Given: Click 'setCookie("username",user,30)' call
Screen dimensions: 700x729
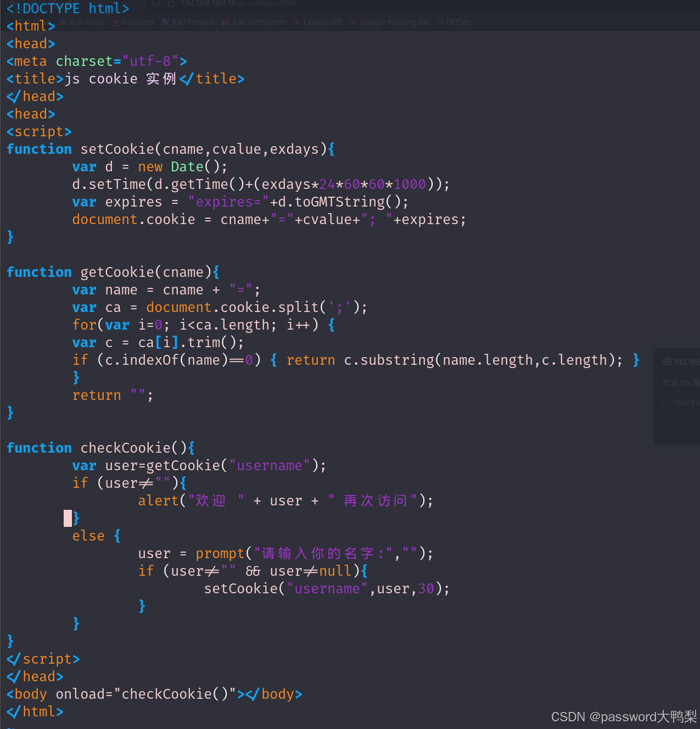Looking at the screenshot, I should [x=323, y=588].
